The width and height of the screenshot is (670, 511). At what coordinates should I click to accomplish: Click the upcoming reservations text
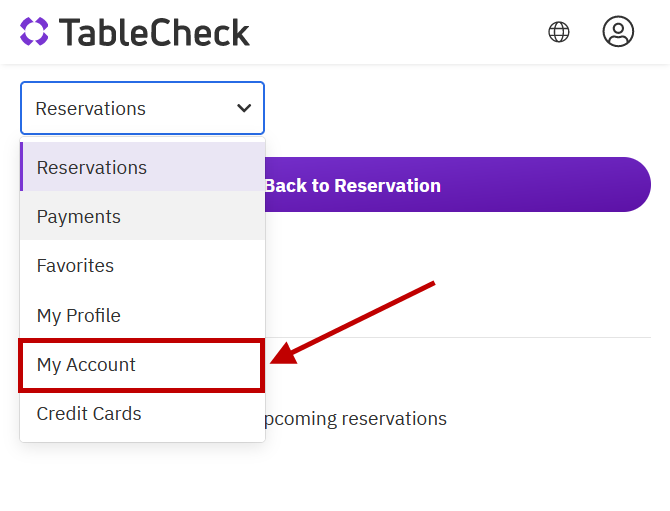355,418
